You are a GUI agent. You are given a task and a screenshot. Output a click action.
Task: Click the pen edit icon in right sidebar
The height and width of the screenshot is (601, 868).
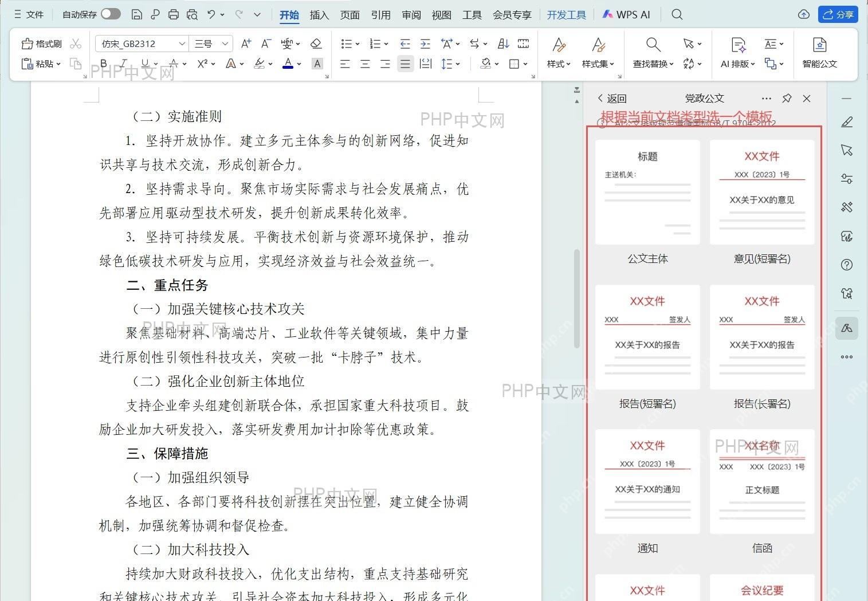(x=847, y=121)
